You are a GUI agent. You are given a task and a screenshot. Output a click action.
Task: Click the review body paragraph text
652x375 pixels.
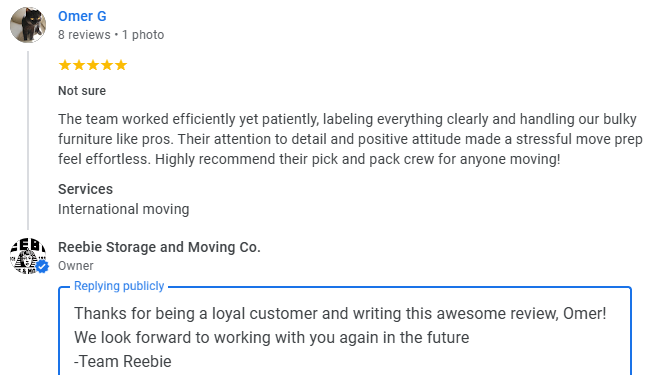350,139
